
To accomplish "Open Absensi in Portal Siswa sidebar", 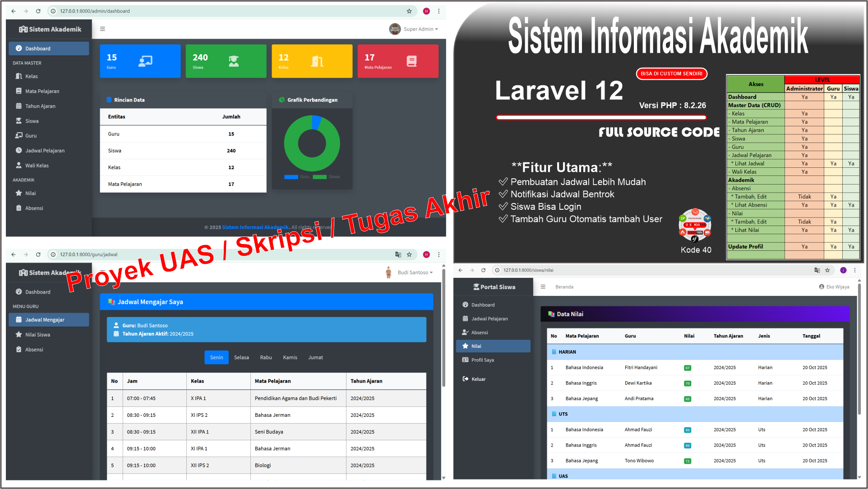I will coord(493,332).
